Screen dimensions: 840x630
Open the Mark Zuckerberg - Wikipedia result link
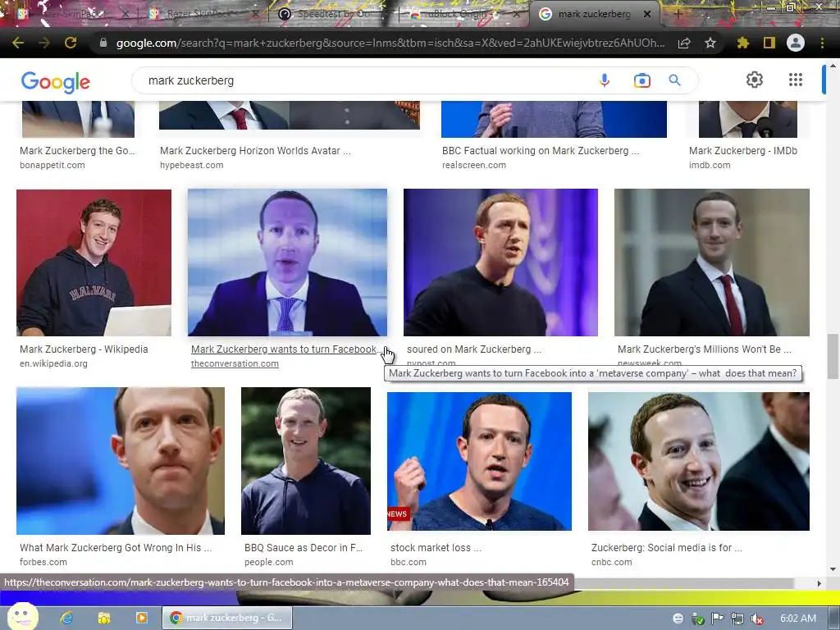pos(84,349)
